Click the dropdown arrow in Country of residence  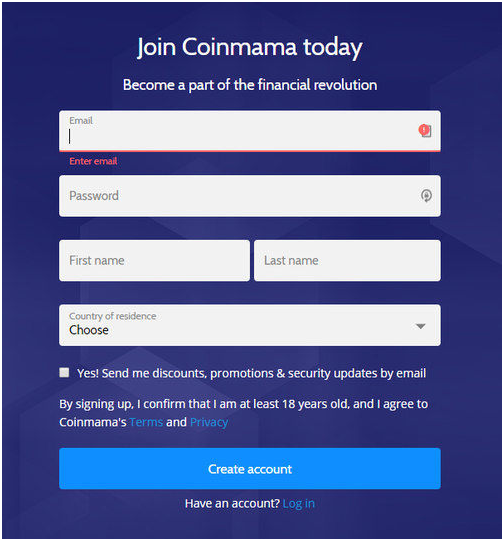click(420, 326)
